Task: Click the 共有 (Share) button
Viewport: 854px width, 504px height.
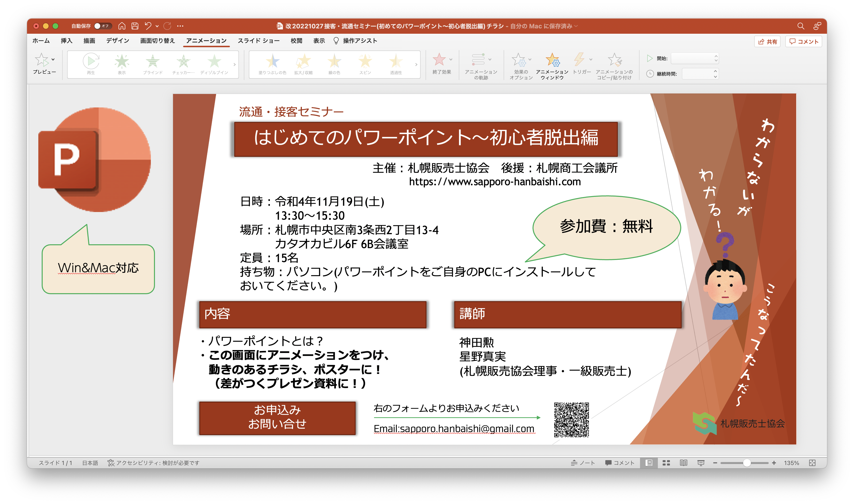Action: (x=767, y=41)
